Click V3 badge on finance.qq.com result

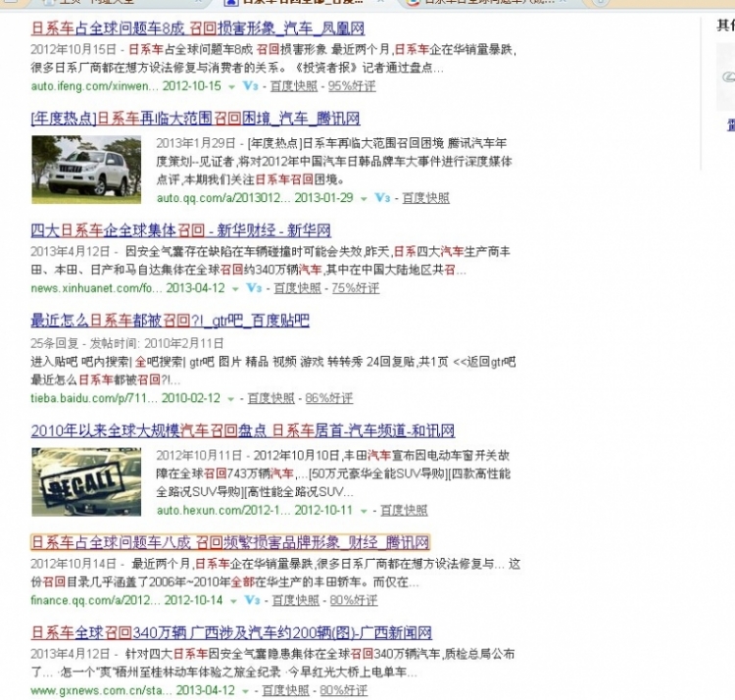click(252, 600)
